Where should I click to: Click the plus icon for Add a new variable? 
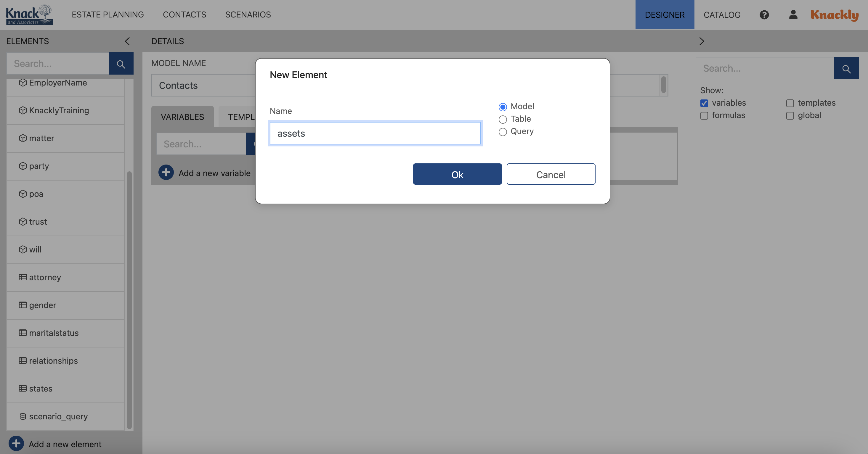click(166, 173)
